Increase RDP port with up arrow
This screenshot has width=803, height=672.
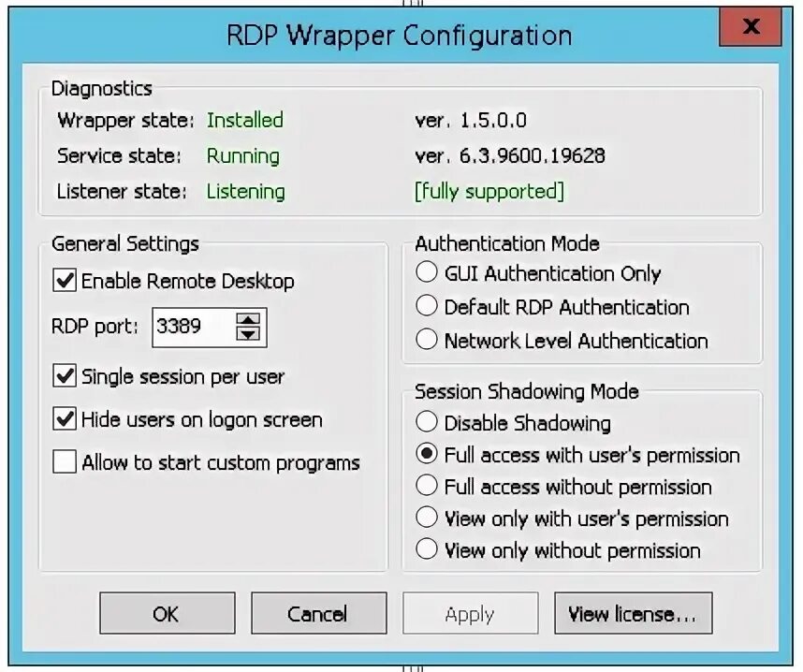pos(248,319)
